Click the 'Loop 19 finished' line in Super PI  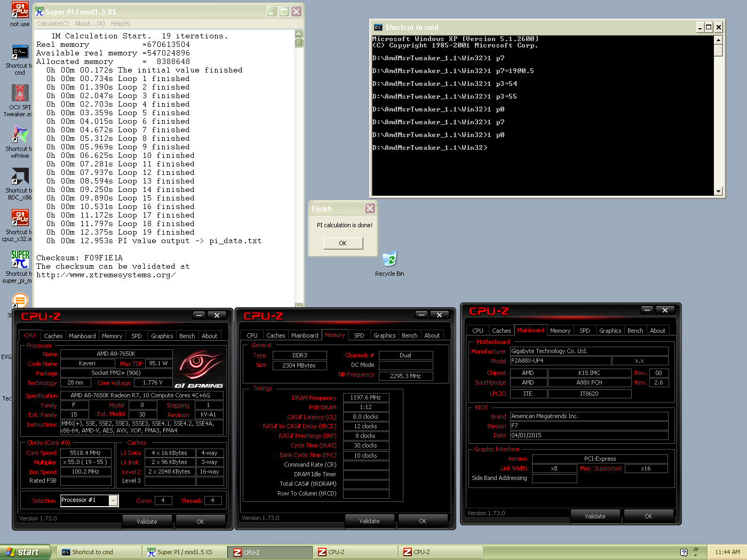point(120,233)
